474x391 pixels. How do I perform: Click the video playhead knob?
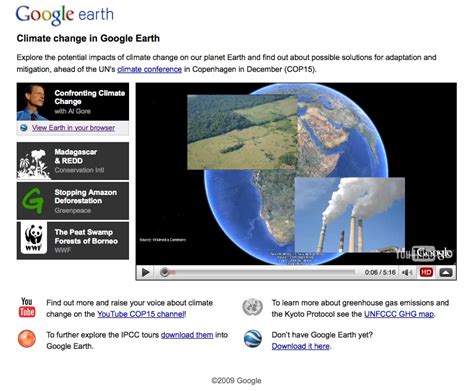[164, 273]
